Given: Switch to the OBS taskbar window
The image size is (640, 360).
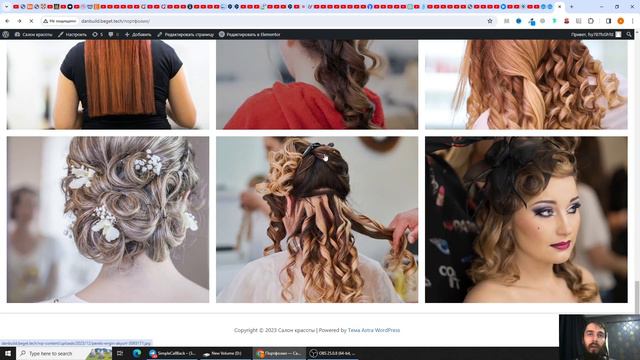Looking at the screenshot, I should 333,353.
